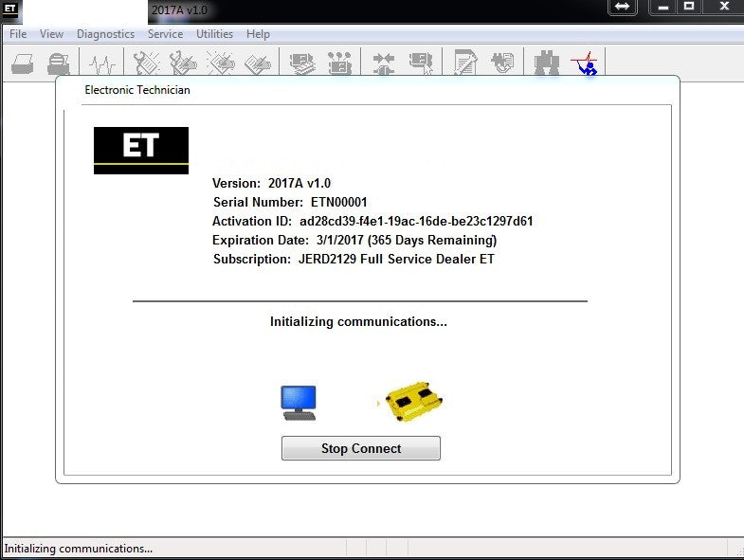744x560 pixels.
Task: Click the Print Preview toolbar icon
Action: [x=59, y=63]
